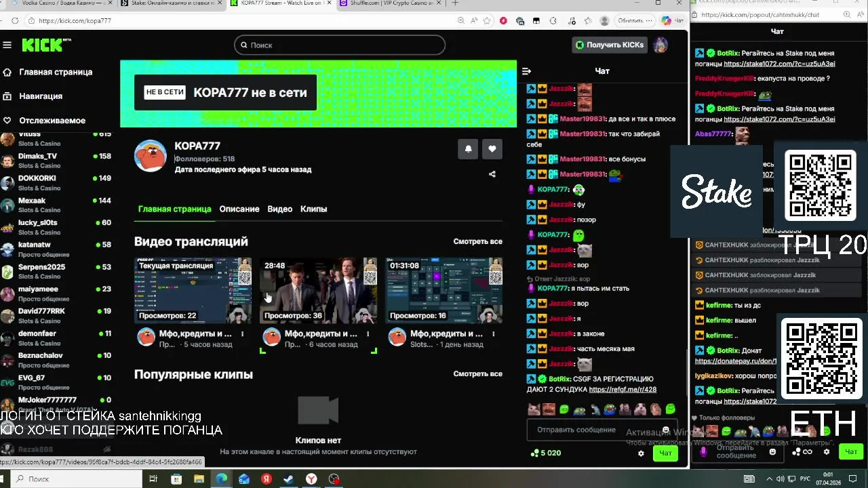Open the katanatw channel in the sidebar
This screenshot has width=868, height=488.
[57, 249]
